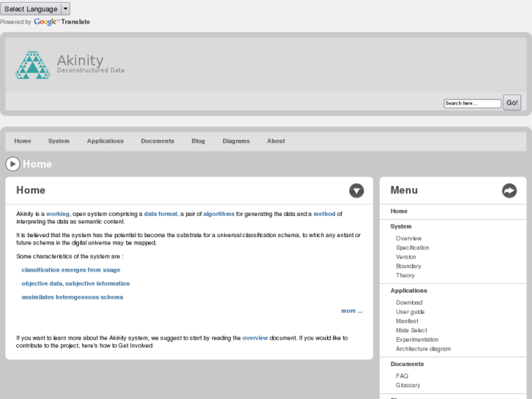Open Manifest in the side Menu

407,321
